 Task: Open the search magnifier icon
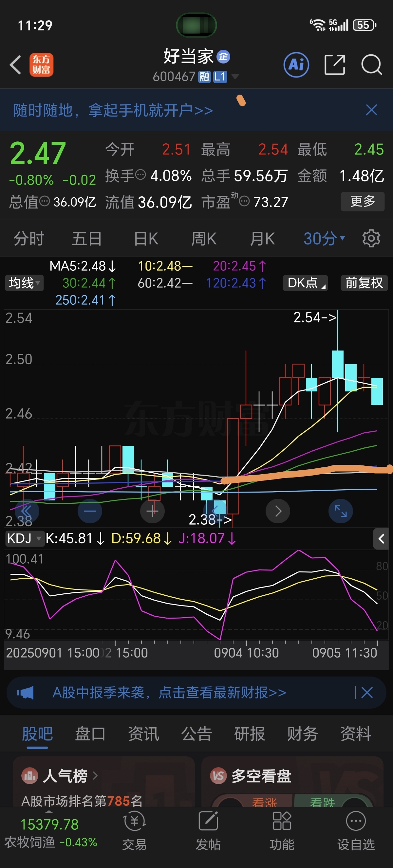pyautogui.click(x=371, y=64)
